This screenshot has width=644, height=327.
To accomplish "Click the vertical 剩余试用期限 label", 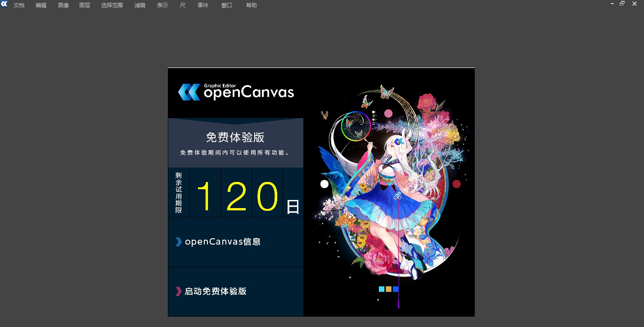I will pyautogui.click(x=179, y=193).
